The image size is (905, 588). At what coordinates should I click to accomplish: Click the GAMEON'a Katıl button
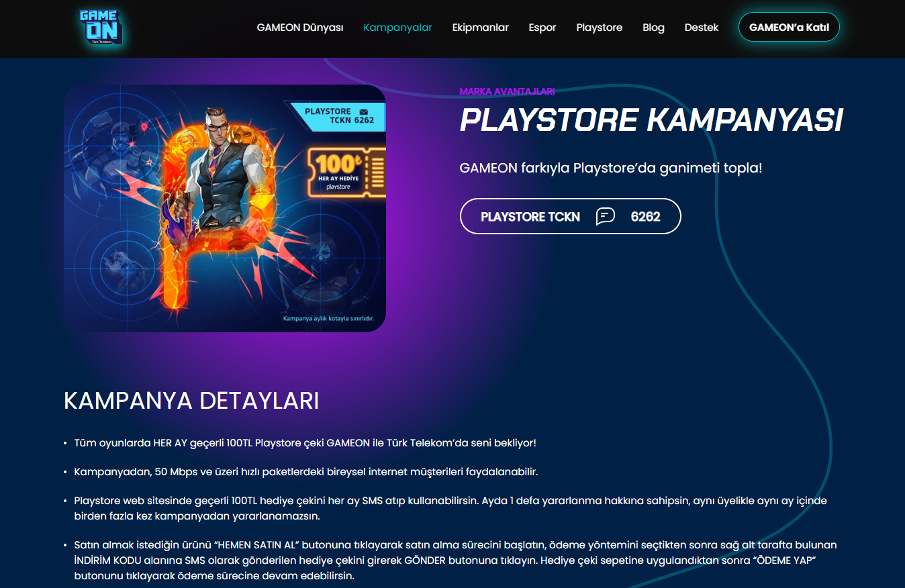(x=789, y=28)
